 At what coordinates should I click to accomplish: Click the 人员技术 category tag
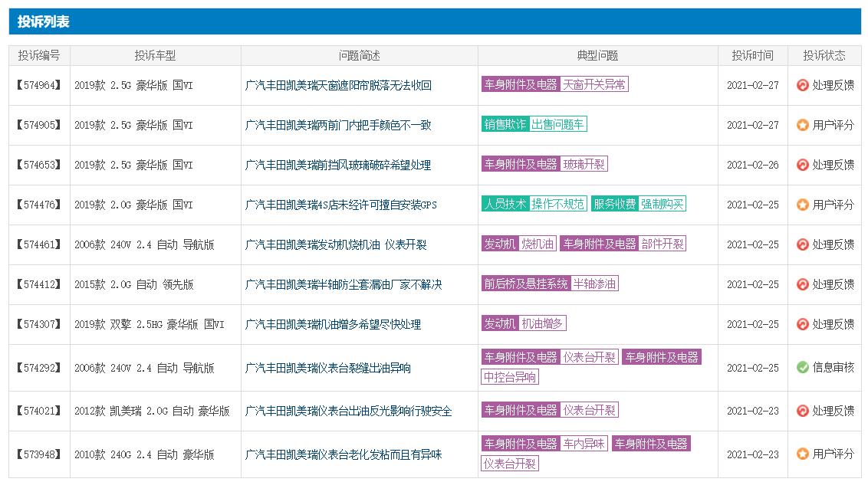tap(505, 204)
